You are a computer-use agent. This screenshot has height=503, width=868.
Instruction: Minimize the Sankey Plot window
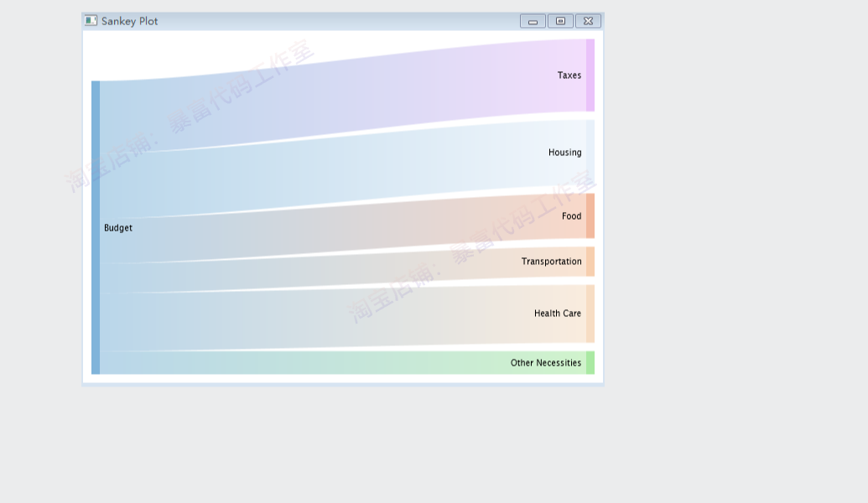533,21
